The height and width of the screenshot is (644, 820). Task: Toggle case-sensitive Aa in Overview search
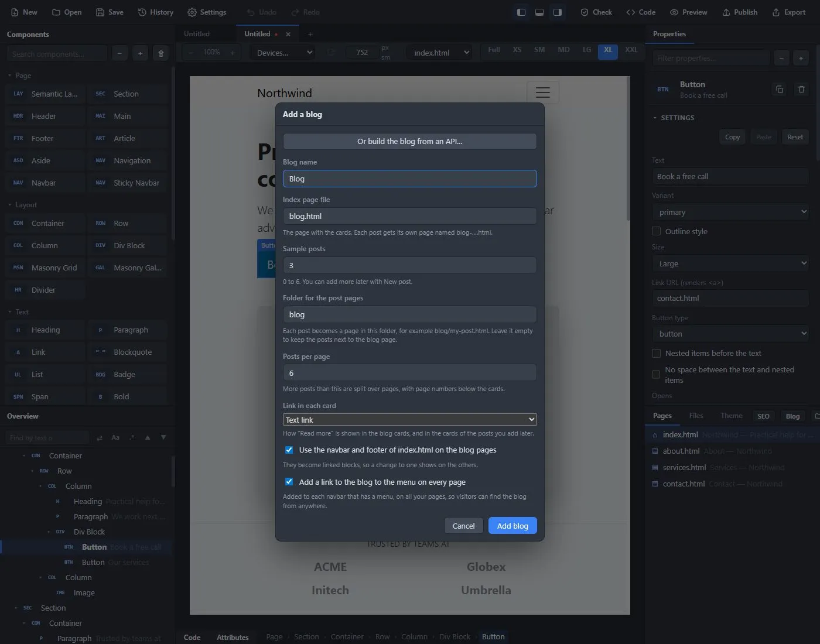[115, 437]
